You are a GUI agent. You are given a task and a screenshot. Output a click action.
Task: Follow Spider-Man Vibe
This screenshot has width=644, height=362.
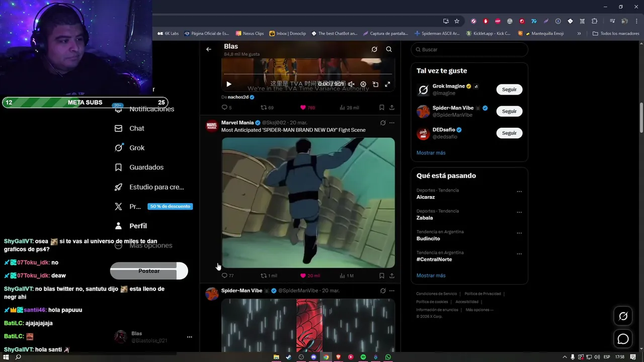click(509, 111)
